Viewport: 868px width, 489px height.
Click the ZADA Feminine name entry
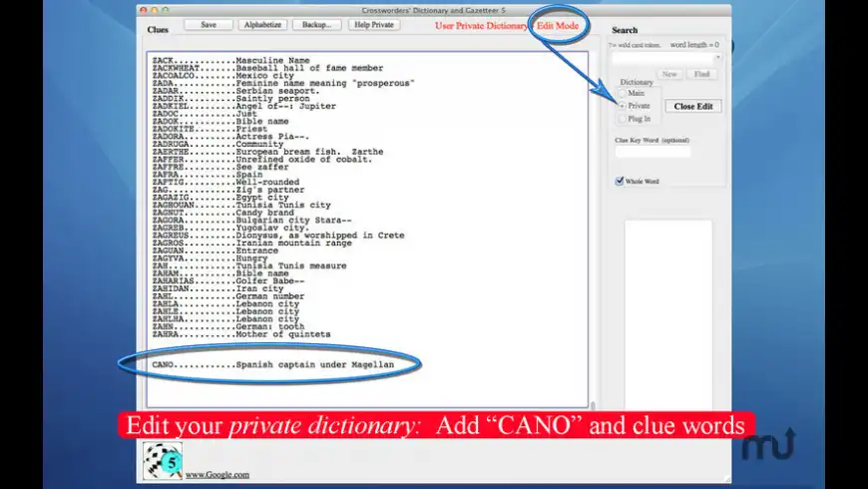point(283,83)
